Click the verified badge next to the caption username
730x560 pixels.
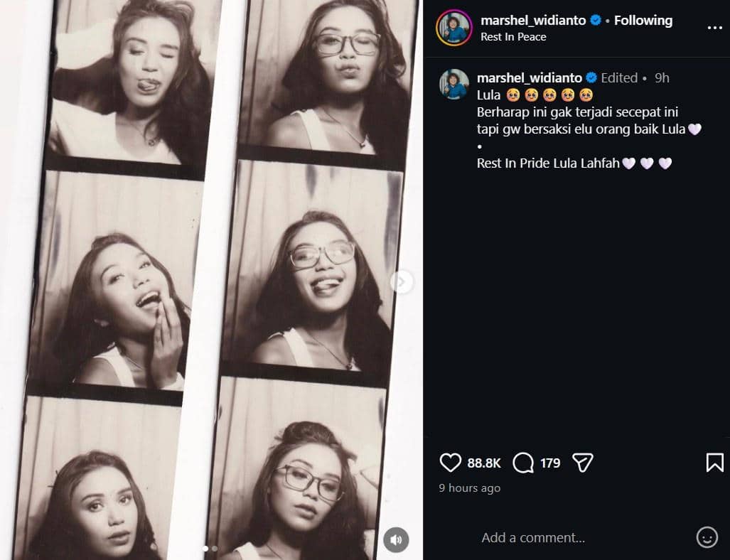click(591, 77)
